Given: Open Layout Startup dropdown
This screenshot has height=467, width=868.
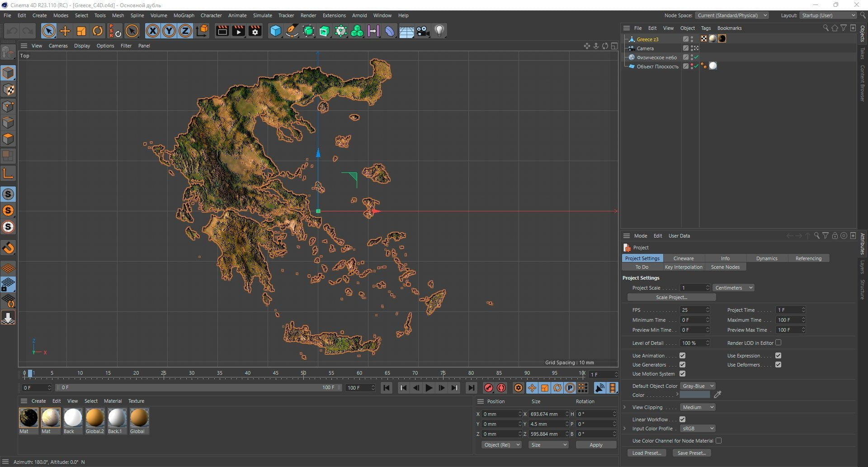Looking at the screenshot, I should (x=828, y=15).
